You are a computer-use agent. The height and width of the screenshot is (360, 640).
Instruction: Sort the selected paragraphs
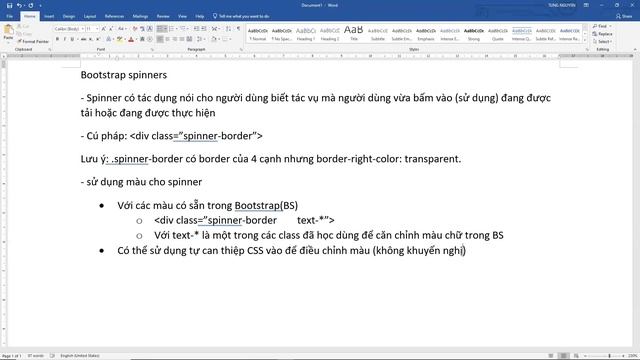(228, 29)
